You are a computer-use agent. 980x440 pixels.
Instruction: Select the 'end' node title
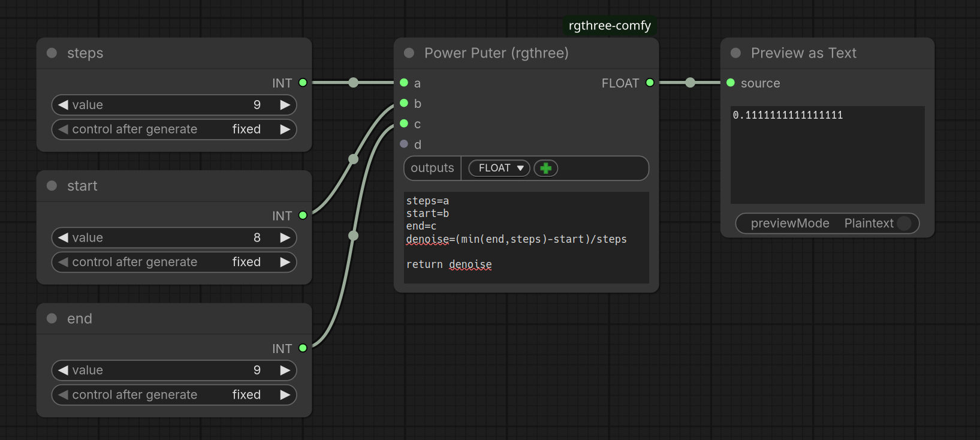[x=80, y=319]
